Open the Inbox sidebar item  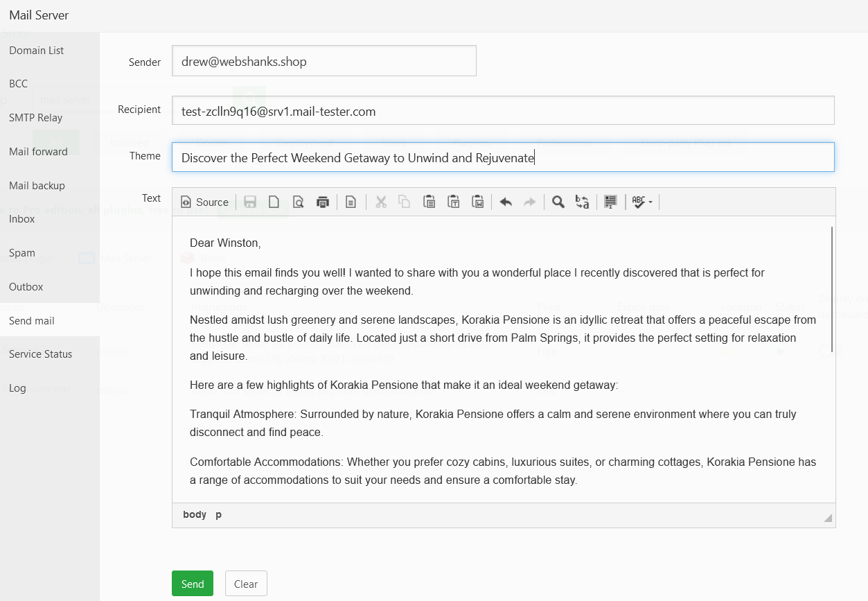click(50, 219)
